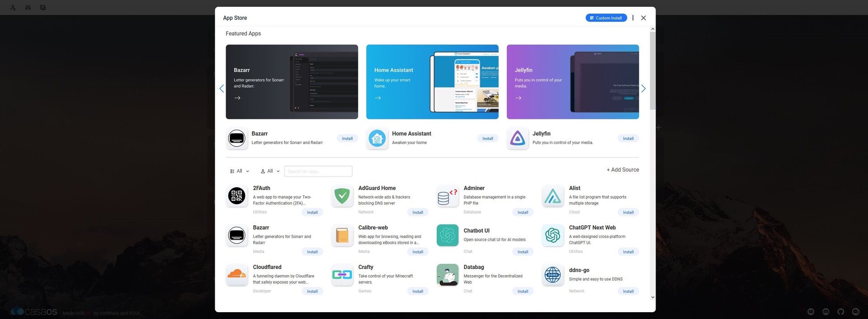Open the featured Bazarr icon below the banner

pyautogui.click(x=237, y=138)
